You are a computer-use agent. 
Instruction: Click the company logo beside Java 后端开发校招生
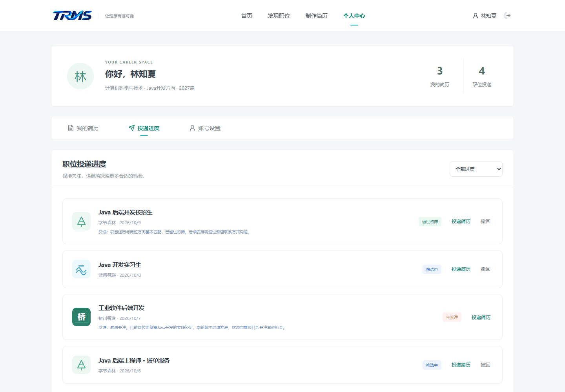(81, 221)
